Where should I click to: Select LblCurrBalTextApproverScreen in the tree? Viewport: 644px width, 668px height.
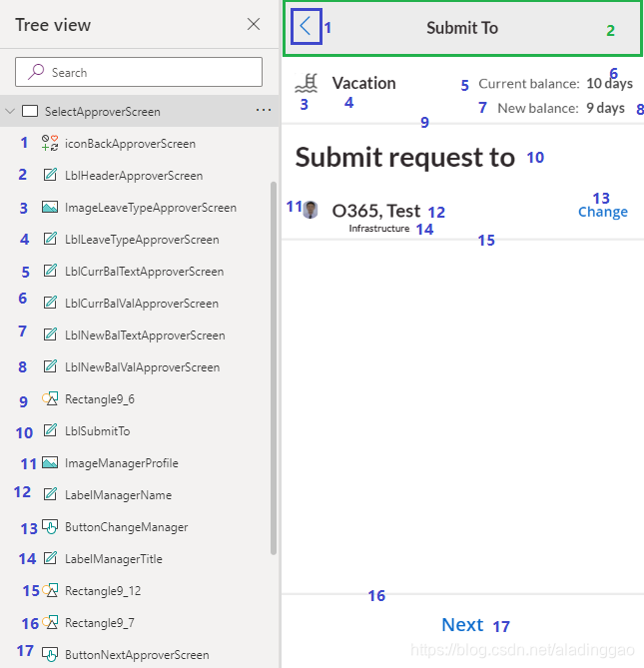(144, 272)
